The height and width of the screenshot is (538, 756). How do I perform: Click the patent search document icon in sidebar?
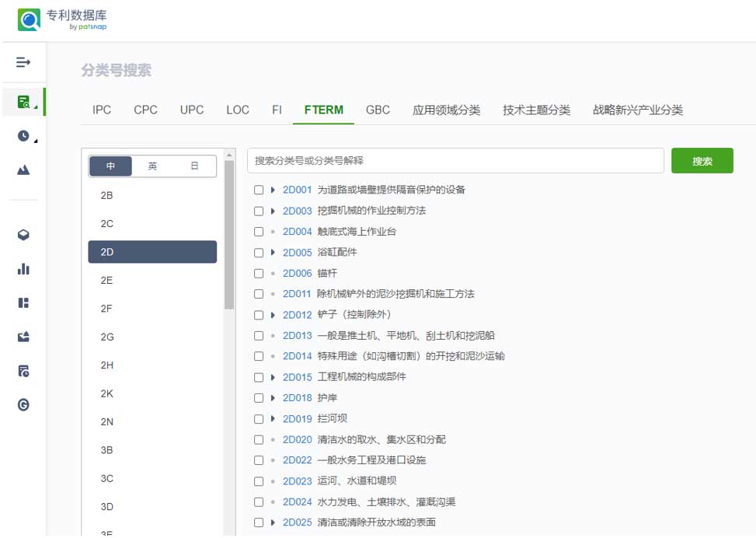[x=23, y=102]
